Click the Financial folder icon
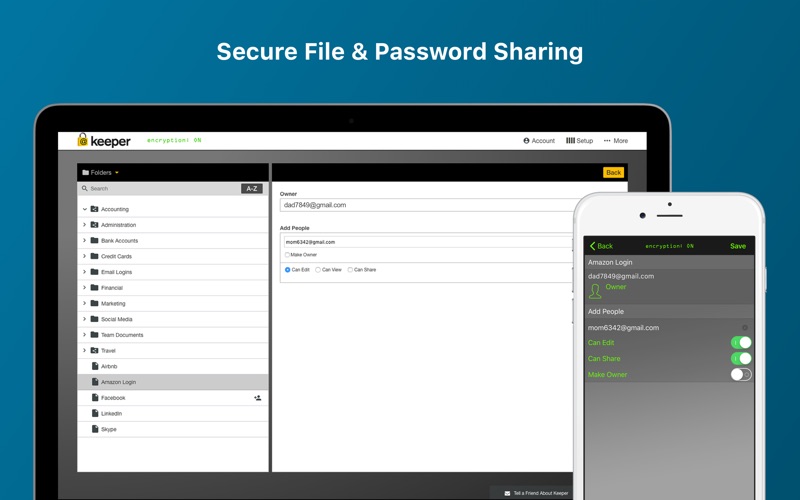This screenshot has width=800, height=500. click(94, 287)
